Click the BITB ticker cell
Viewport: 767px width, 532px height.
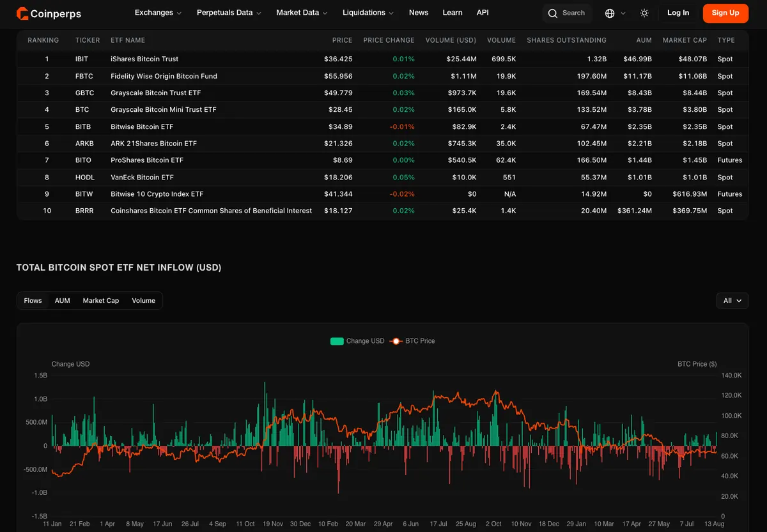pyautogui.click(x=83, y=126)
